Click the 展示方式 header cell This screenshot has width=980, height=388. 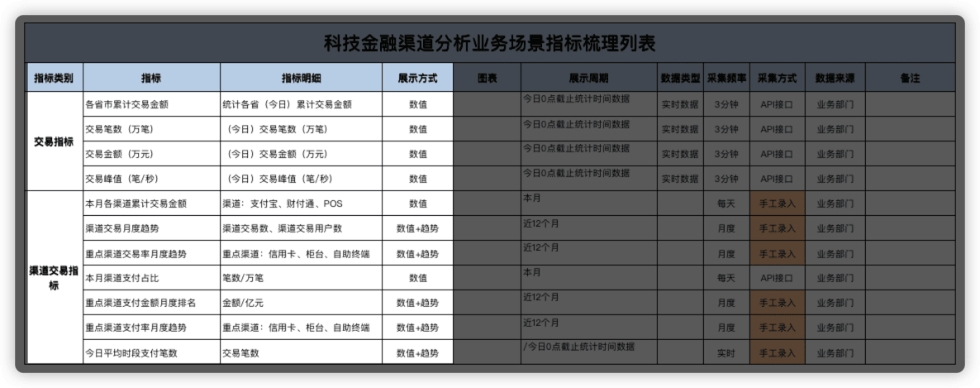tap(417, 79)
